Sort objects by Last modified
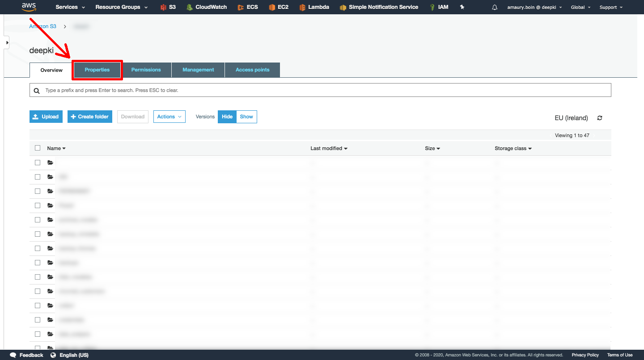 click(x=329, y=148)
